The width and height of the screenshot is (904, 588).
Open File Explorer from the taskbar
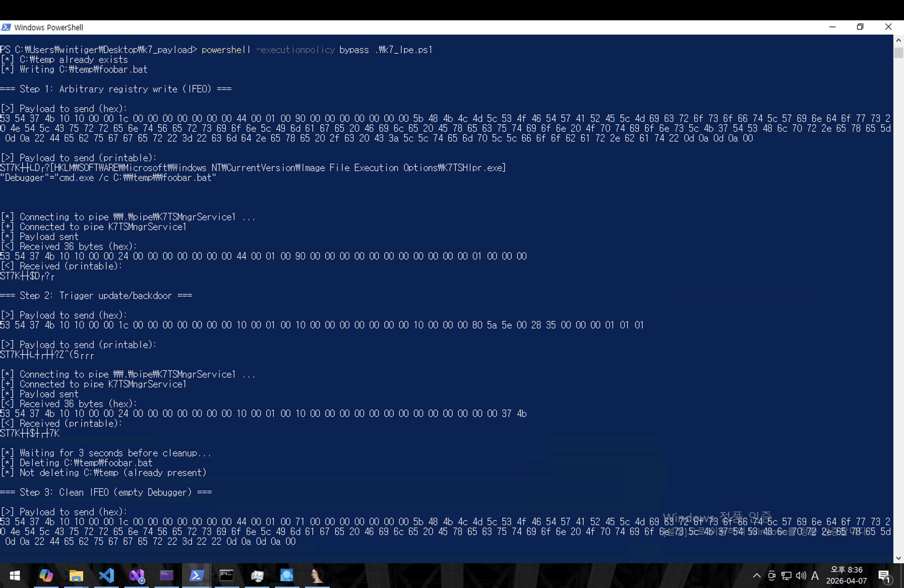click(x=76, y=576)
